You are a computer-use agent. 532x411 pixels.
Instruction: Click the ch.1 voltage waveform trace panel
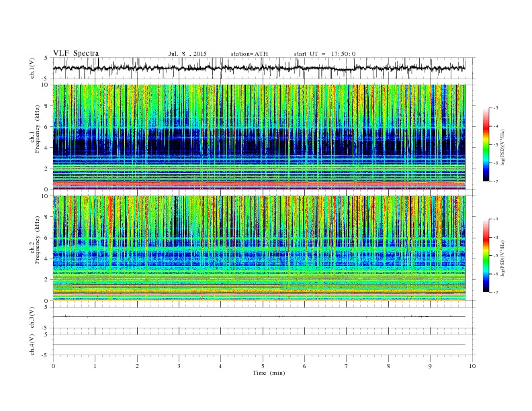264,68
